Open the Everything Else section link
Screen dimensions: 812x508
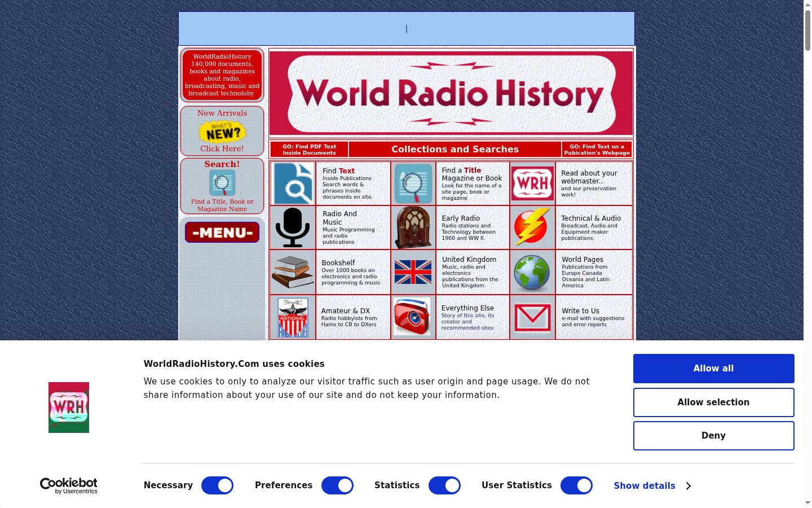point(467,317)
